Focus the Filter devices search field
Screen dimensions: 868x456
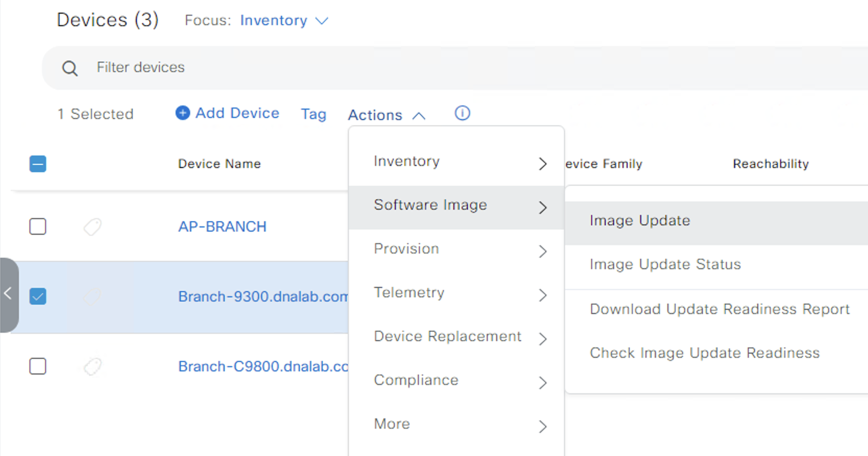tap(455, 68)
